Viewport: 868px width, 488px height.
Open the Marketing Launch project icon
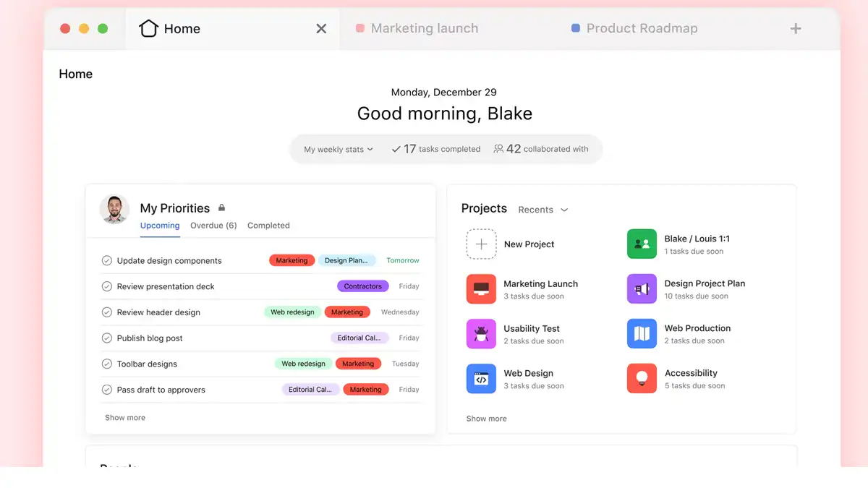coord(481,288)
